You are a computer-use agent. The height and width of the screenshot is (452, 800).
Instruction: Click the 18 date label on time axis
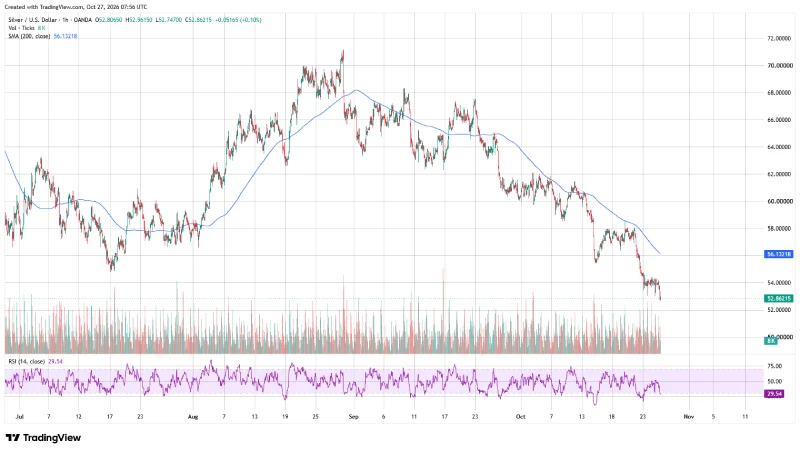(x=611, y=417)
